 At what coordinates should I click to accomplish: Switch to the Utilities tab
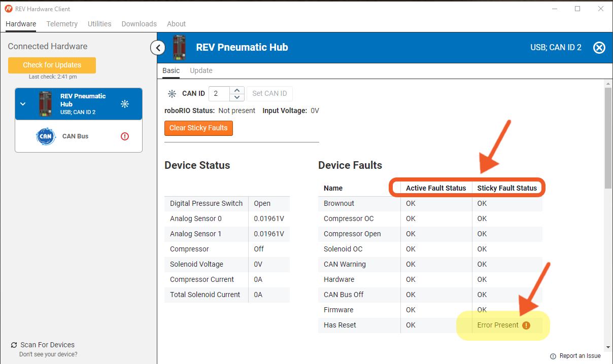[x=99, y=24]
